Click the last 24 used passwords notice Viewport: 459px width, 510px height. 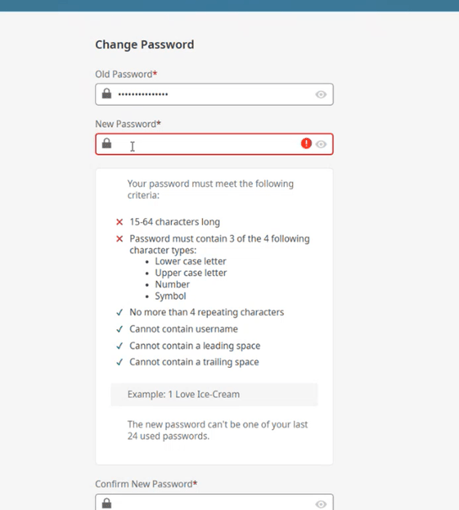point(217,430)
